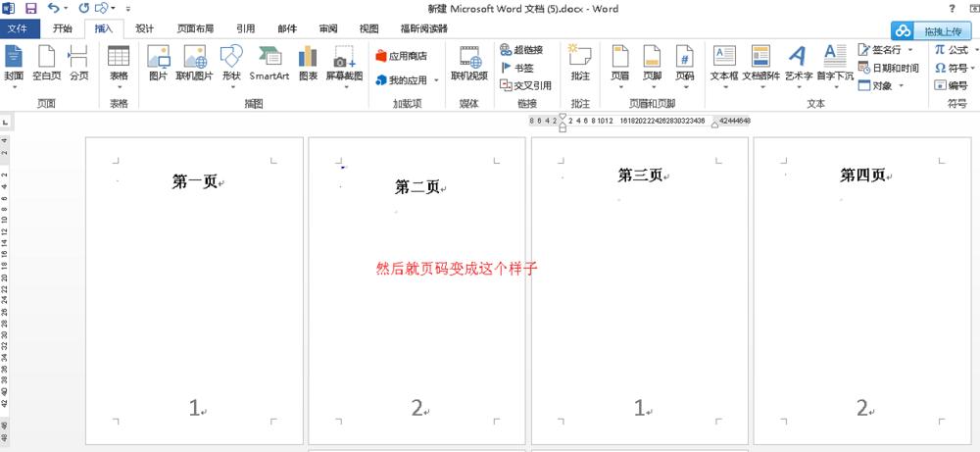
Task: Click the 第二页 heading text
Action: [x=416, y=186]
